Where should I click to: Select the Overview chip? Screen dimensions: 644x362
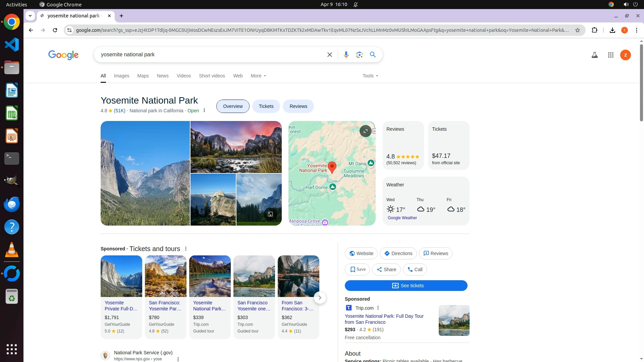(232, 106)
